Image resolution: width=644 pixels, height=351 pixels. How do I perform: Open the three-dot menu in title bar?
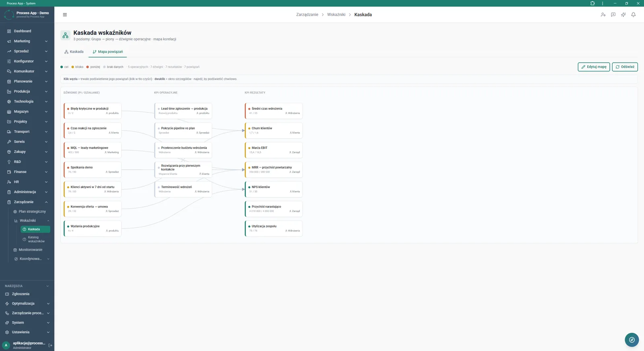click(x=603, y=3)
